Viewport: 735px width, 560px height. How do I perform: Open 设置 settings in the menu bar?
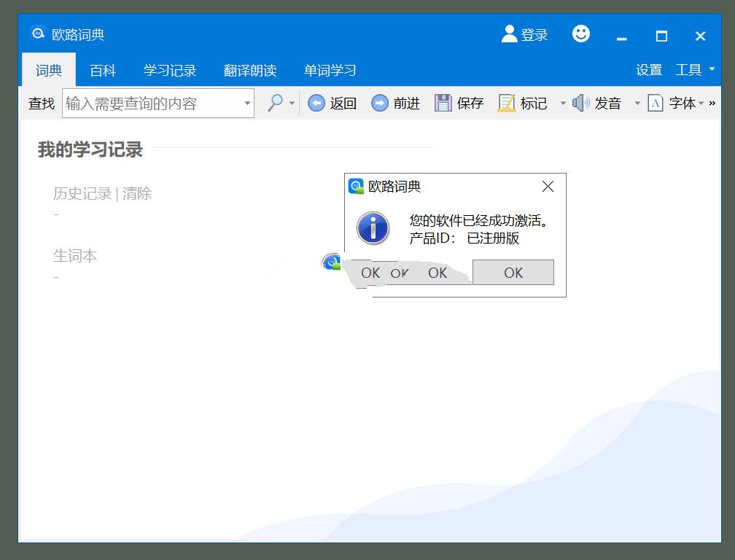click(x=649, y=70)
